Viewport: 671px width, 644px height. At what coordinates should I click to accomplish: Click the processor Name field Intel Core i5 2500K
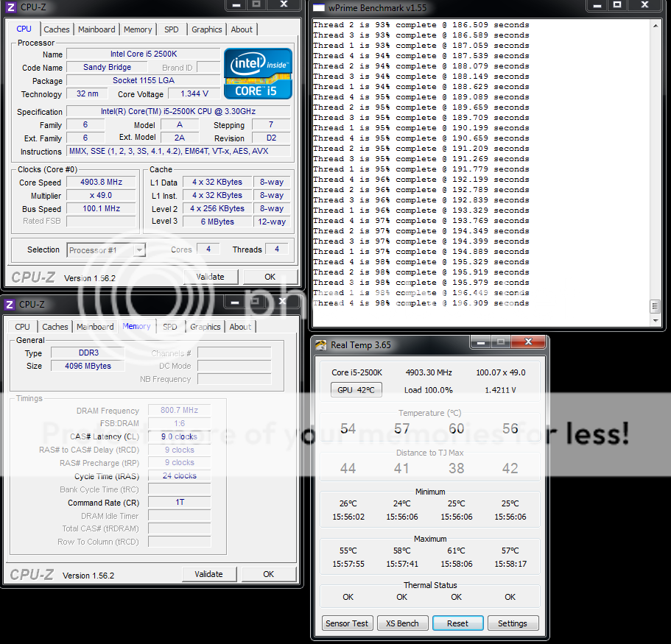(144, 54)
